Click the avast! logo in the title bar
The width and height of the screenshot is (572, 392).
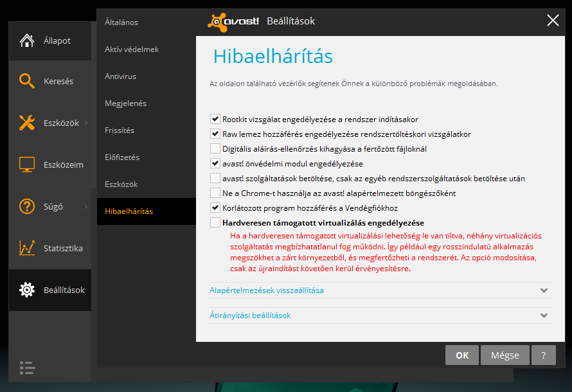click(233, 21)
